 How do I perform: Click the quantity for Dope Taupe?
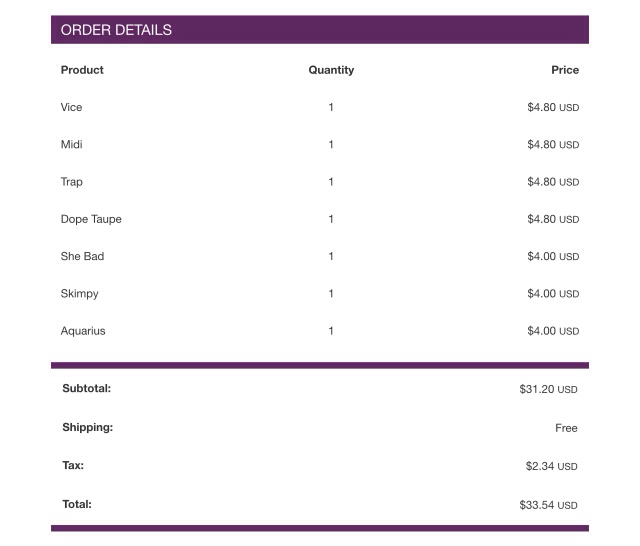331,219
